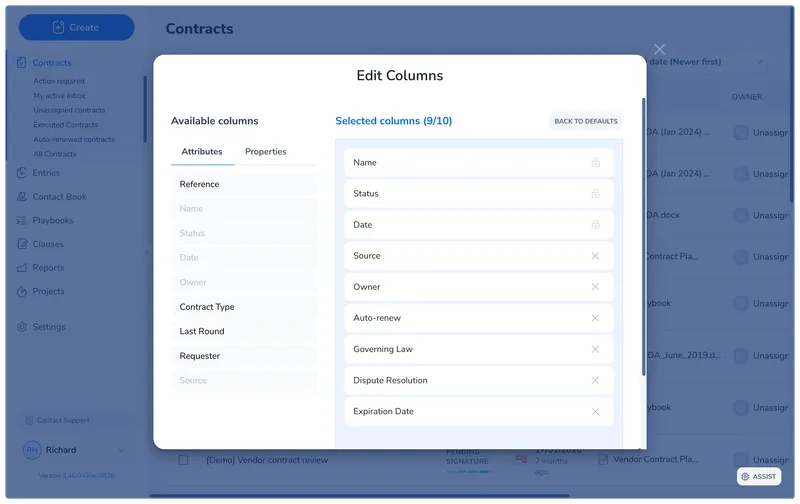Open Executed Contracts in sidebar
800x504 pixels.
click(x=65, y=124)
